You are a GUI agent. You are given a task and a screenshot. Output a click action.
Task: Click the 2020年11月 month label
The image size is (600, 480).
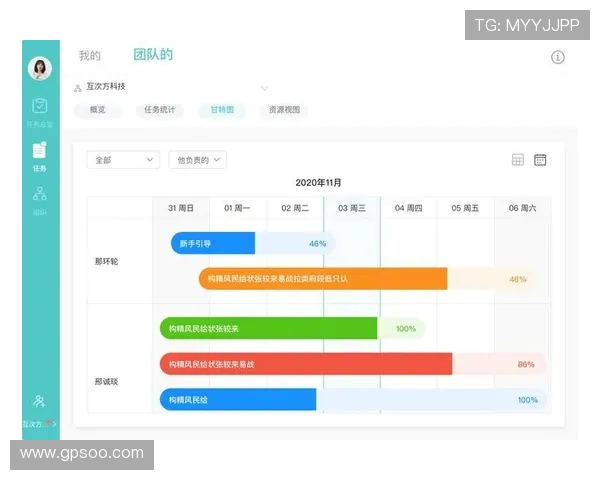318,183
